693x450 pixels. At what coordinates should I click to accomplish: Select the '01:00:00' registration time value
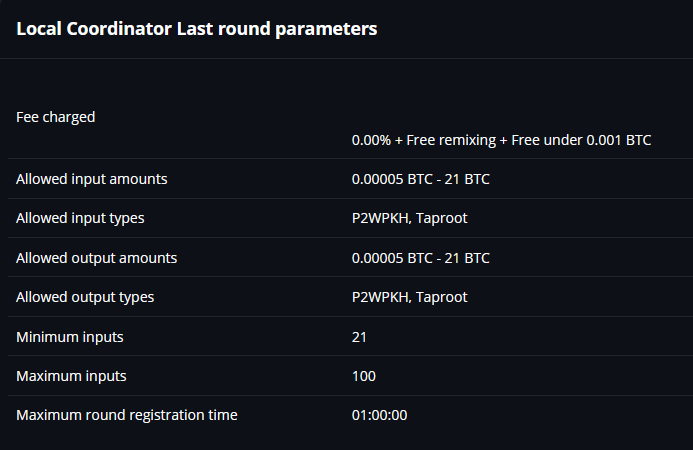(x=380, y=415)
